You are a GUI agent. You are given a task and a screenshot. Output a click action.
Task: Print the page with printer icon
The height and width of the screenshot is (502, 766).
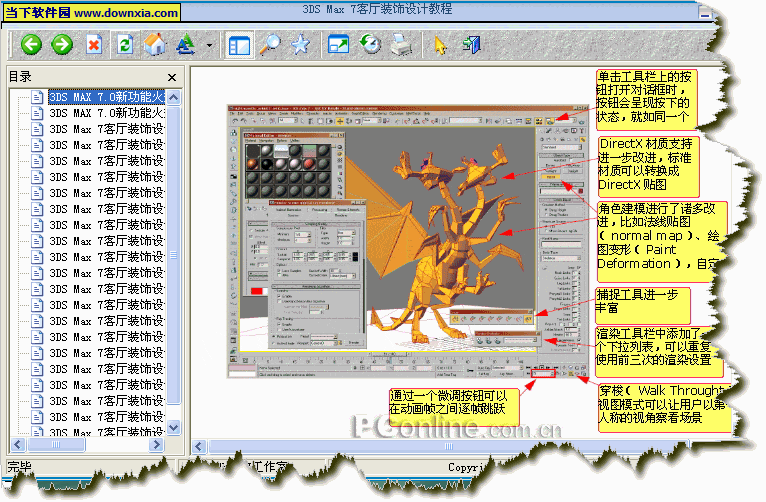(x=400, y=44)
